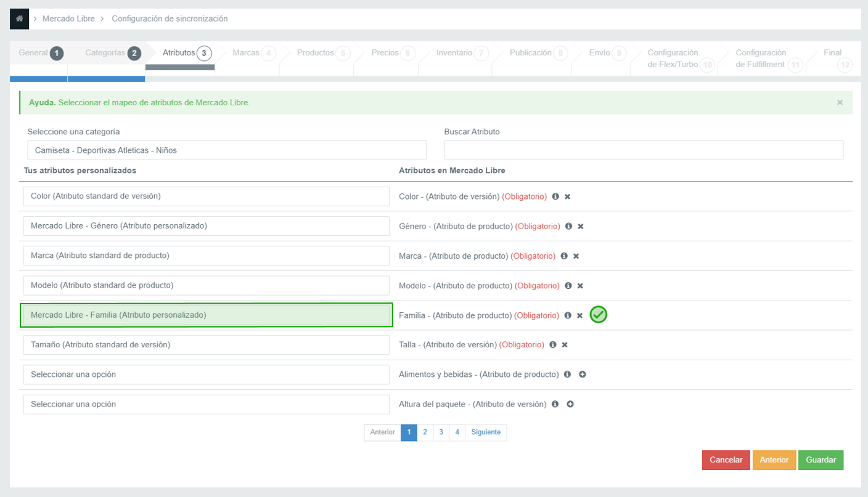Go to pagination page 2
The height and width of the screenshot is (497, 868).
425,432
